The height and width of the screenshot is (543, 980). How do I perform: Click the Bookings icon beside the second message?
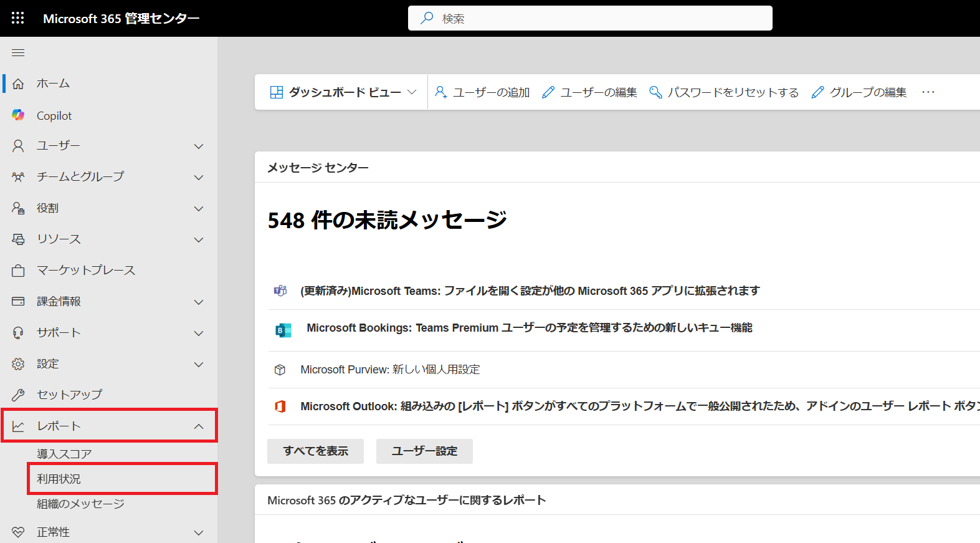click(283, 330)
